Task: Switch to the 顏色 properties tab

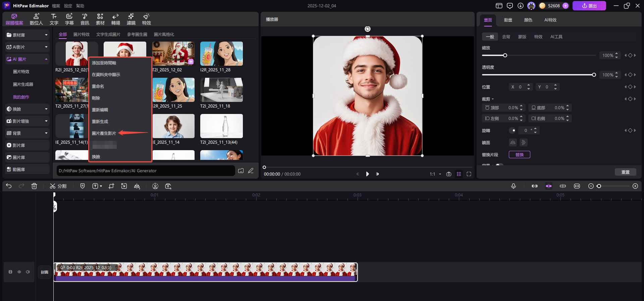Action: 528,20
